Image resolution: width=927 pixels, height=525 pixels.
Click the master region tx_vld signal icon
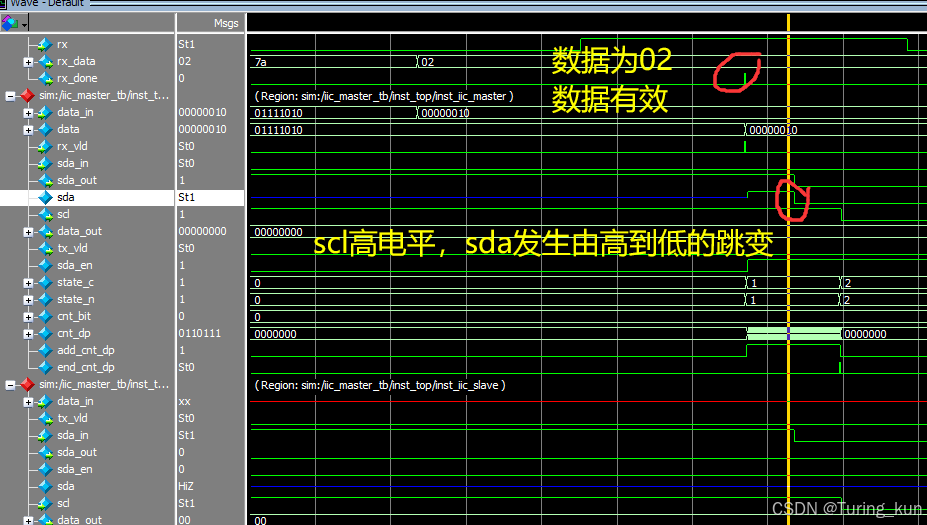click(45, 248)
